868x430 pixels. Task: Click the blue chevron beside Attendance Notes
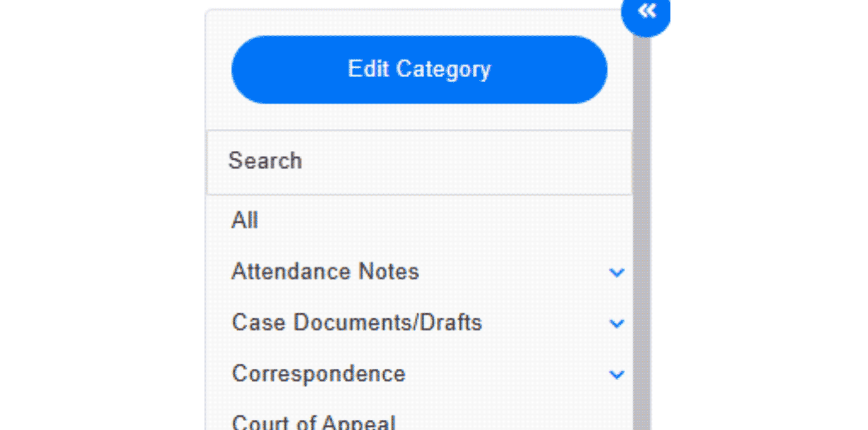[616, 273]
